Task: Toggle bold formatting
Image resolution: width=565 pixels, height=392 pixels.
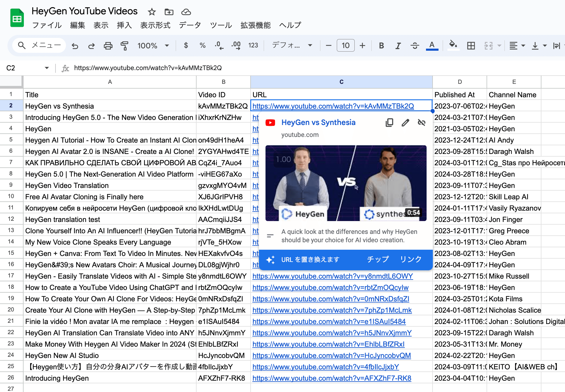Action: [381, 46]
